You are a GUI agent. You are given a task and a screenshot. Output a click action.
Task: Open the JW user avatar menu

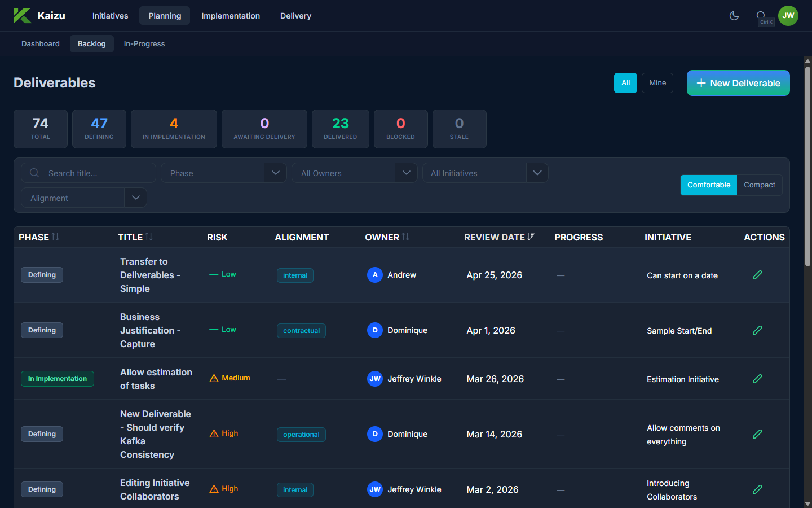(x=788, y=16)
